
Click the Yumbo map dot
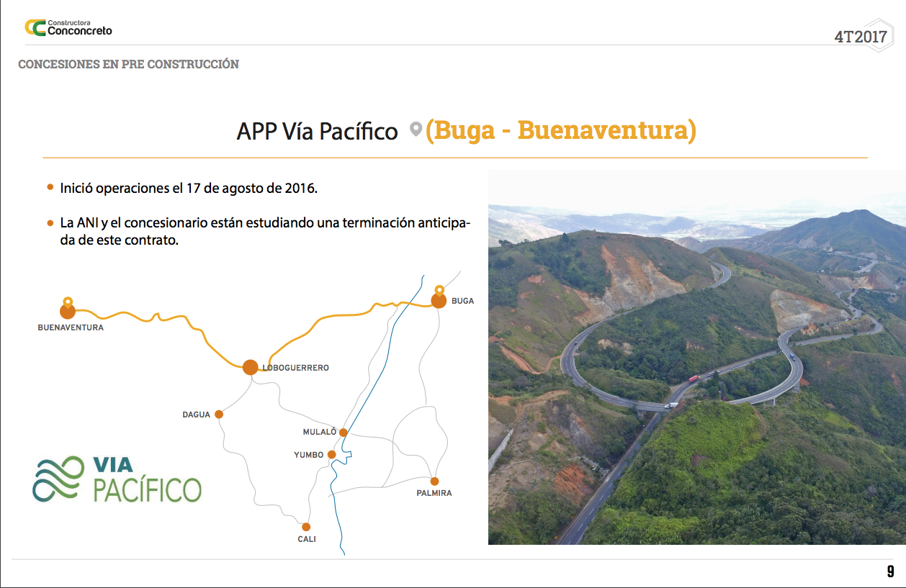tap(331, 455)
